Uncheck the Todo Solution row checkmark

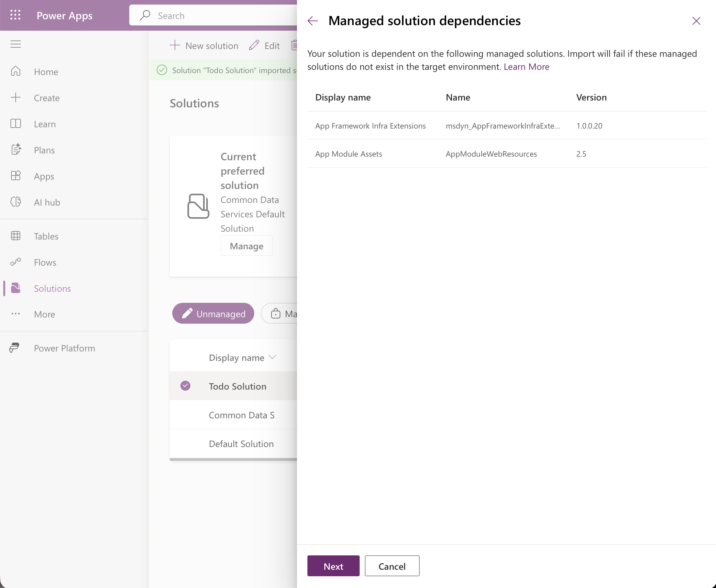click(x=185, y=386)
